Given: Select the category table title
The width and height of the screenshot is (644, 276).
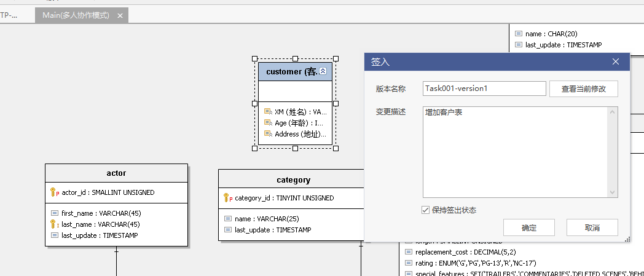Looking at the screenshot, I should pos(293,180).
